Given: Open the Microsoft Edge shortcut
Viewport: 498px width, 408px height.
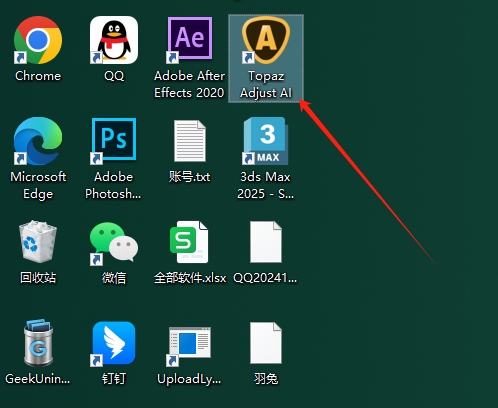Looking at the screenshot, I should [x=38, y=141].
